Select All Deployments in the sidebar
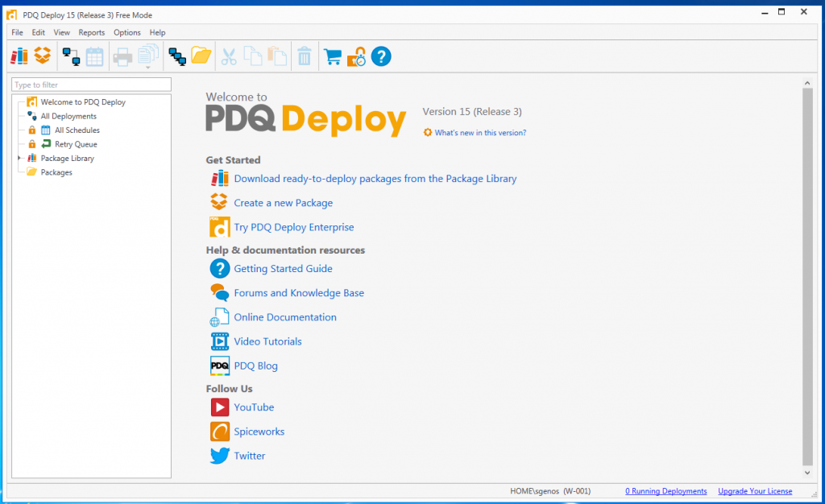825x504 pixels. (x=69, y=115)
